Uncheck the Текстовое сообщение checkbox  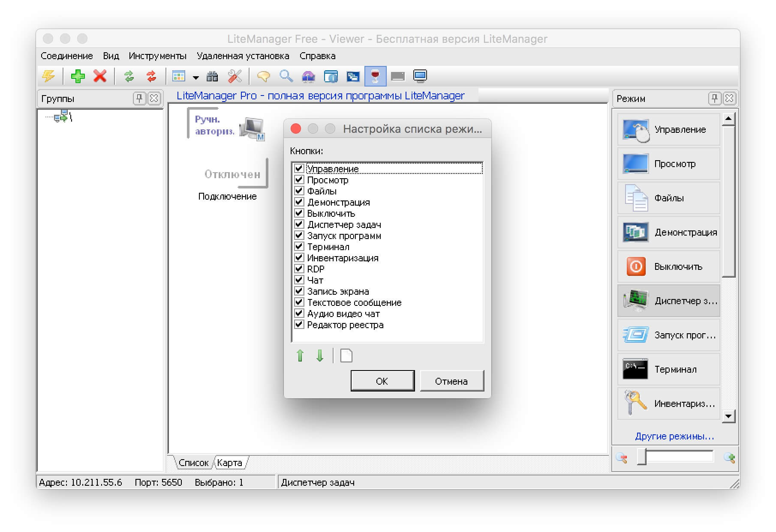point(299,302)
